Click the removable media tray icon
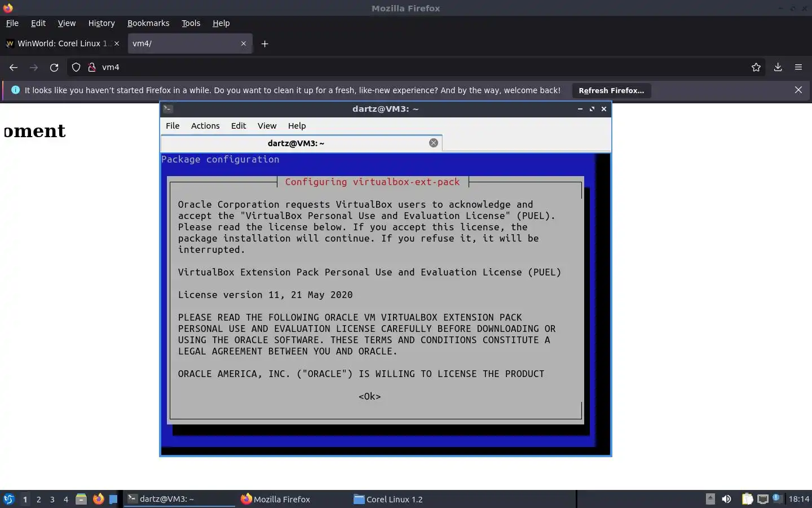The width and height of the screenshot is (812, 508). click(710, 499)
